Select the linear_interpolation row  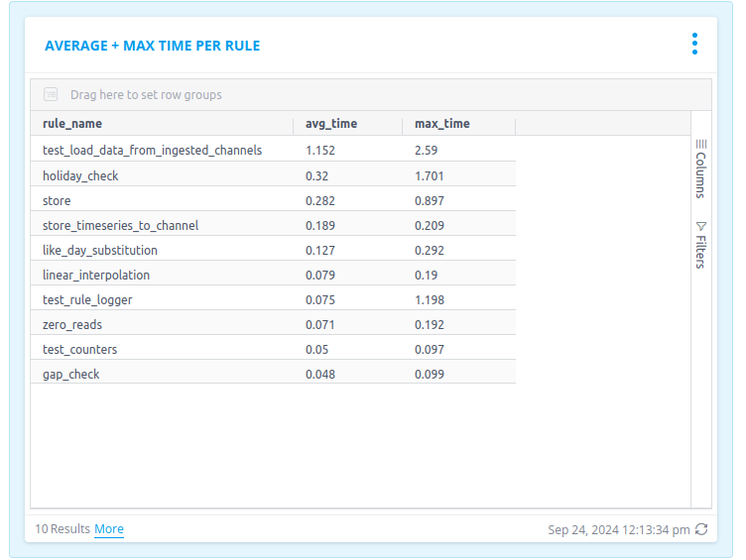tap(96, 275)
